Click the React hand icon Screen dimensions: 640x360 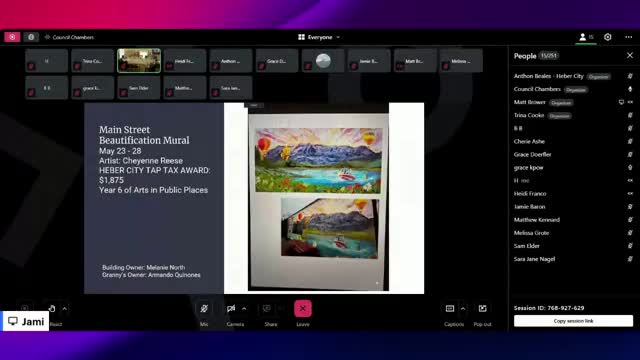[52, 309]
